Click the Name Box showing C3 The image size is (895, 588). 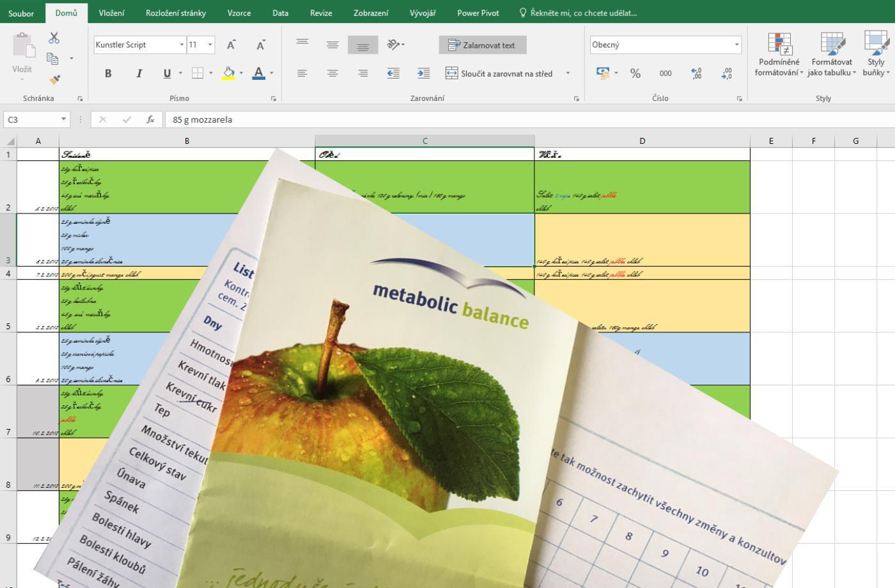pos(32,120)
